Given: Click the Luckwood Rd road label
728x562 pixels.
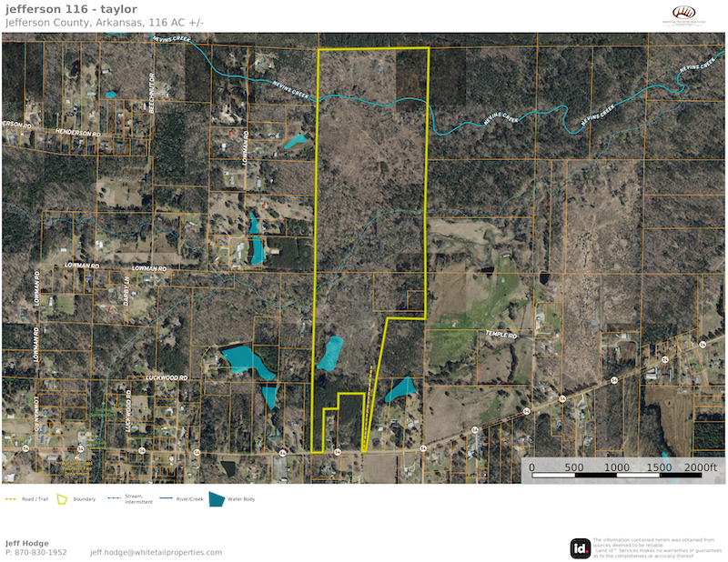Looking at the screenshot, I should (165, 376).
